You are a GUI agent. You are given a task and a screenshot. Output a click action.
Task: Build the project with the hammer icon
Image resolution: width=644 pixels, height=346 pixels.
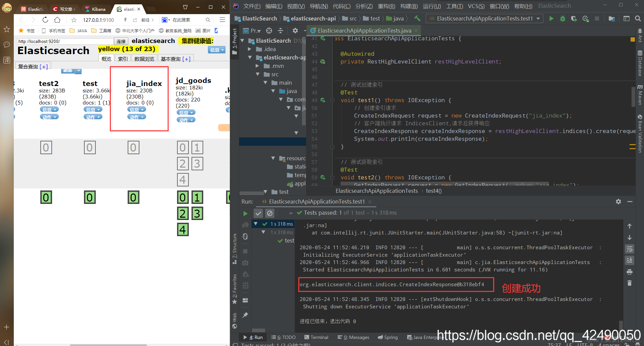pyautogui.click(x=417, y=18)
